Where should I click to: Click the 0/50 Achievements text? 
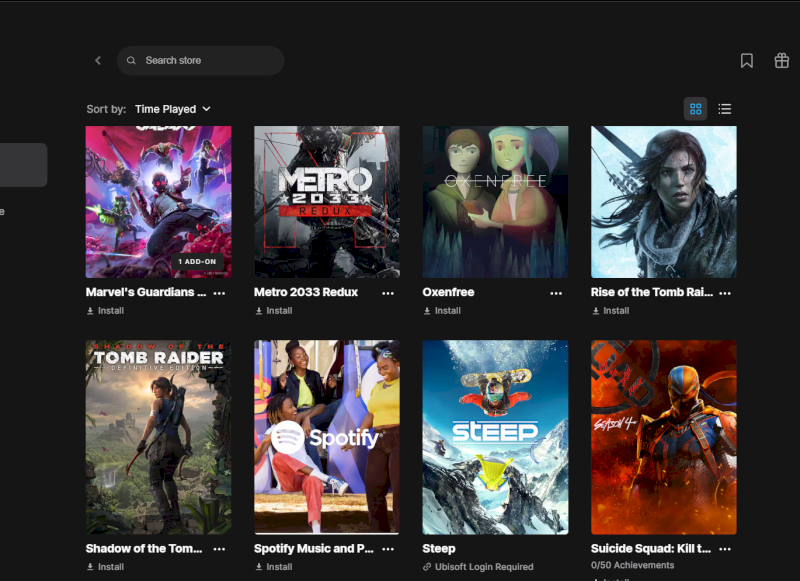(632, 565)
